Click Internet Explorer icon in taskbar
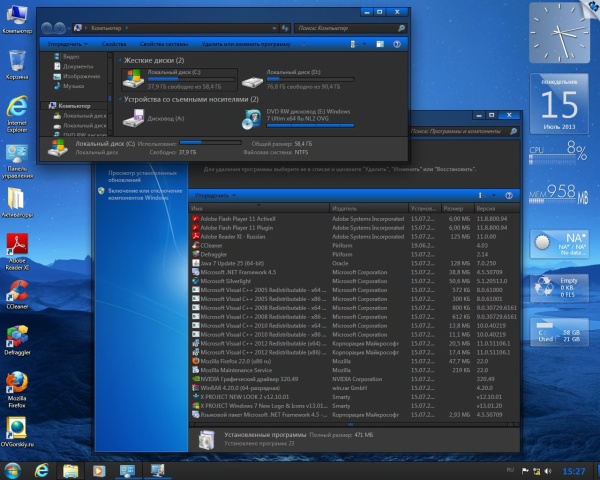600x480 pixels. pos(43,469)
